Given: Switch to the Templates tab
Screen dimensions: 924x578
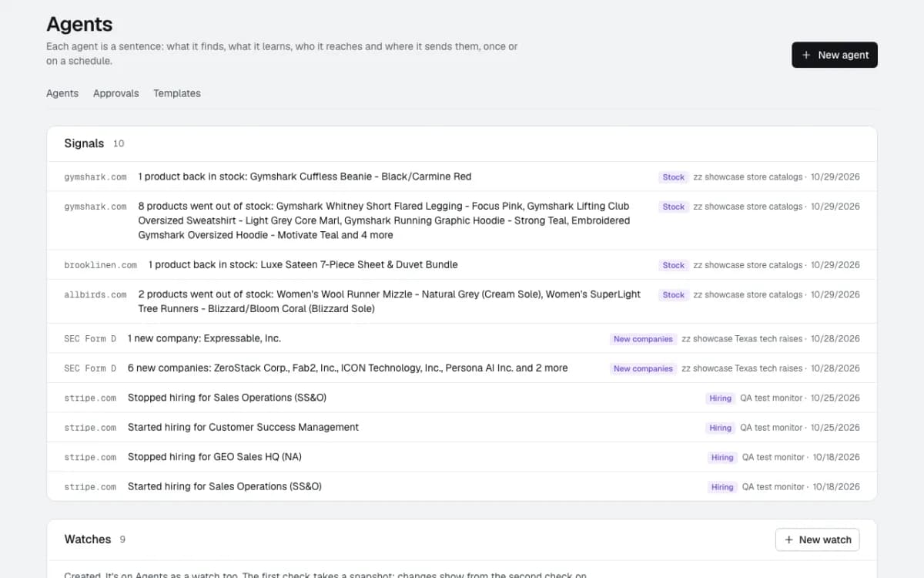Looking at the screenshot, I should point(177,93).
